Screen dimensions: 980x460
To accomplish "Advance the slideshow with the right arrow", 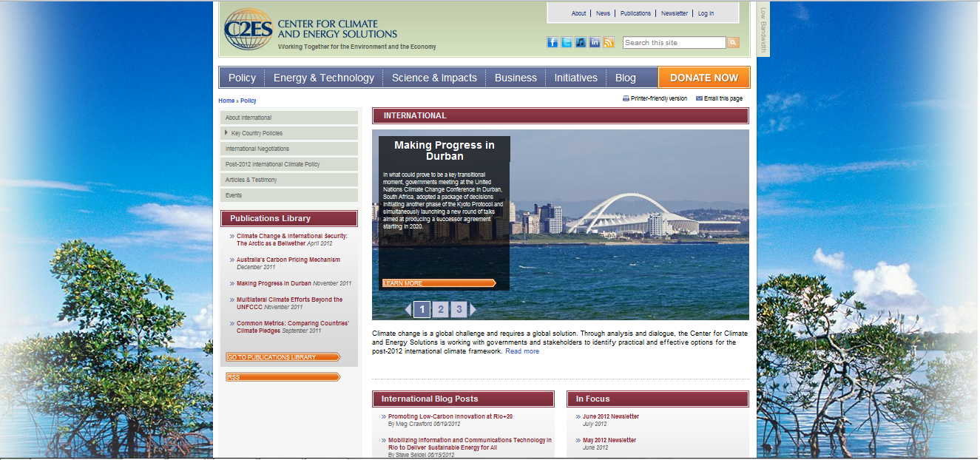I will [x=474, y=309].
